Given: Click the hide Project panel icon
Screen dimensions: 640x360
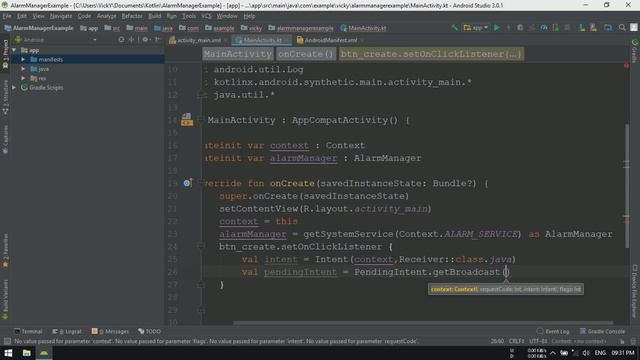Looking at the screenshot, I should tap(157, 40).
